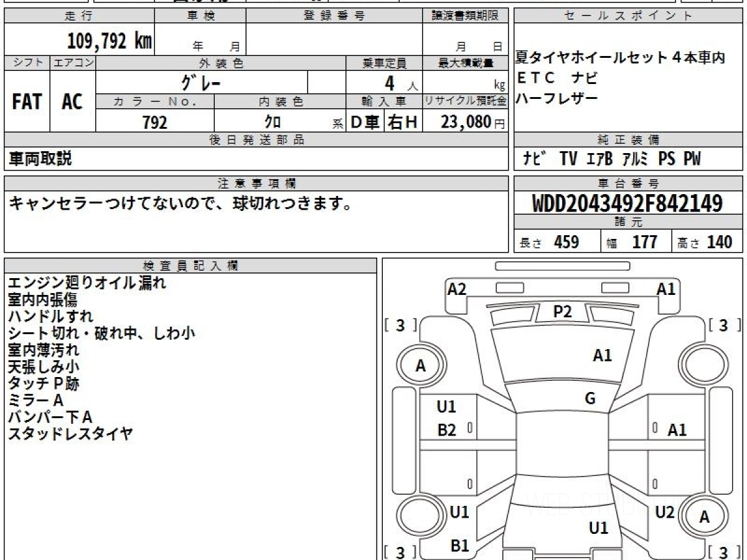Image resolution: width=747 pixels, height=560 pixels.
Task: Click PS in genuine equipment row
Action: (x=667, y=159)
